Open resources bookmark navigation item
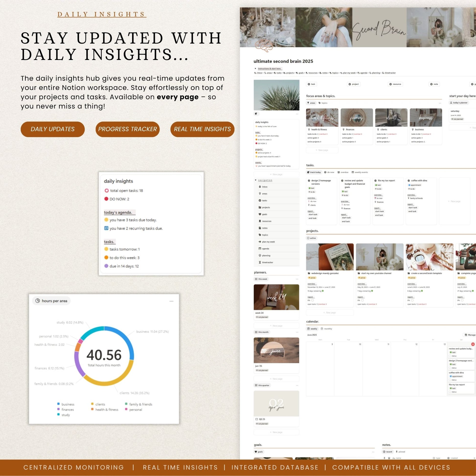Screen dimensions: 476x476 coord(266,221)
